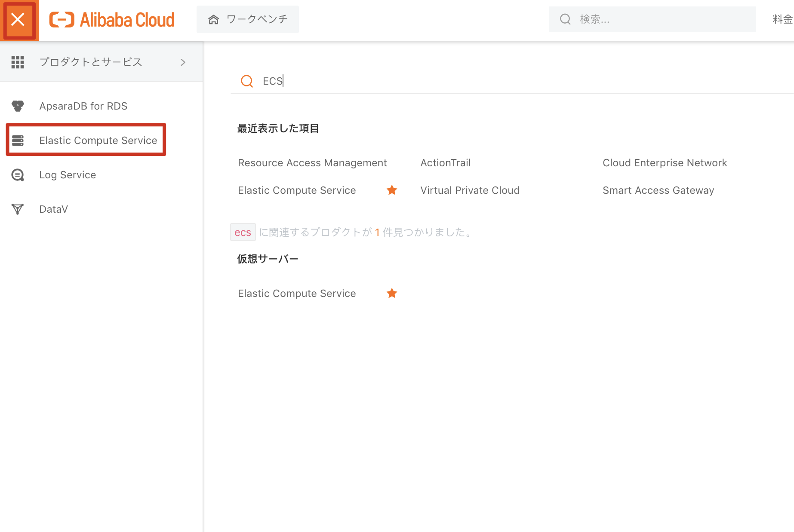Expand the プロダクトとサービス chevron arrow

[x=183, y=62]
